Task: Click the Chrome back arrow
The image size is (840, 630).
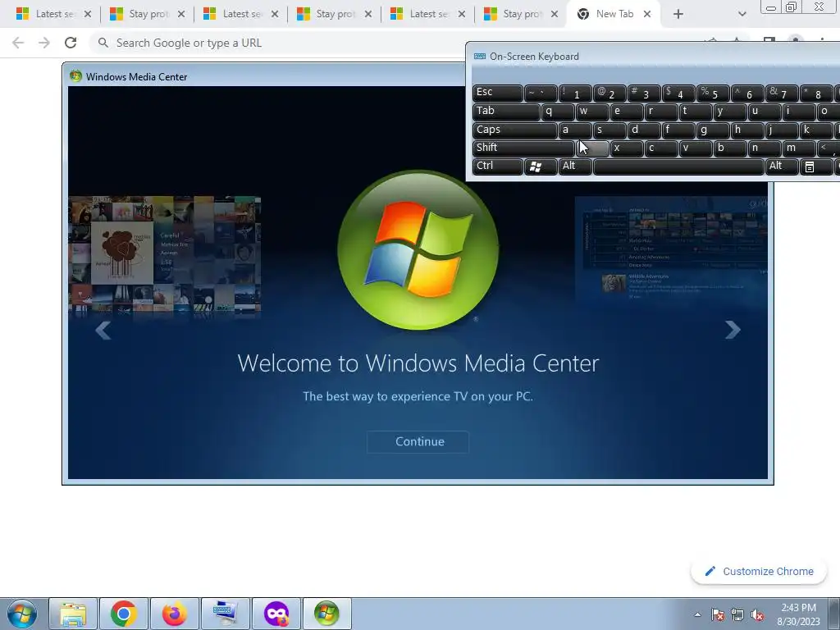Action: pos(18,43)
